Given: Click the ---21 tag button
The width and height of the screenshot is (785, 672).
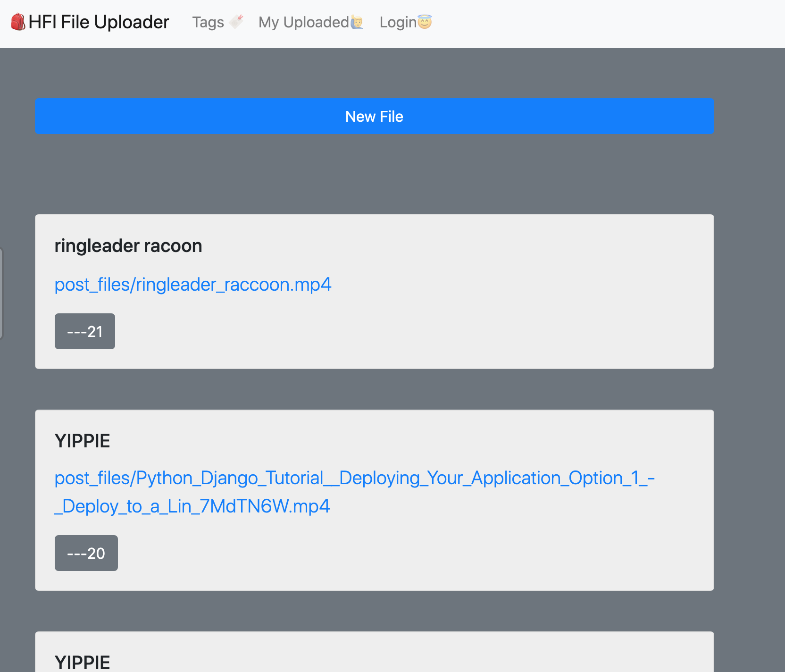Looking at the screenshot, I should pos(85,331).
